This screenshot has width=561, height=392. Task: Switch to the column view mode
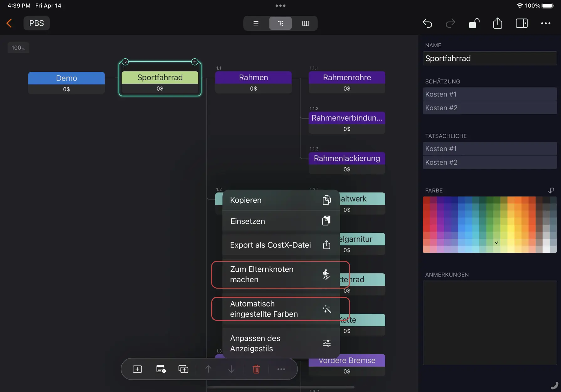305,23
